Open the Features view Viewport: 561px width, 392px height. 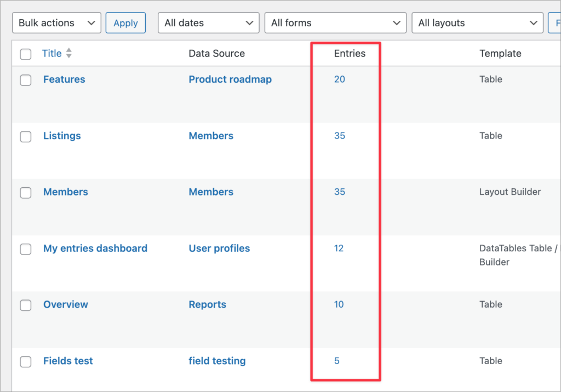pos(64,79)
